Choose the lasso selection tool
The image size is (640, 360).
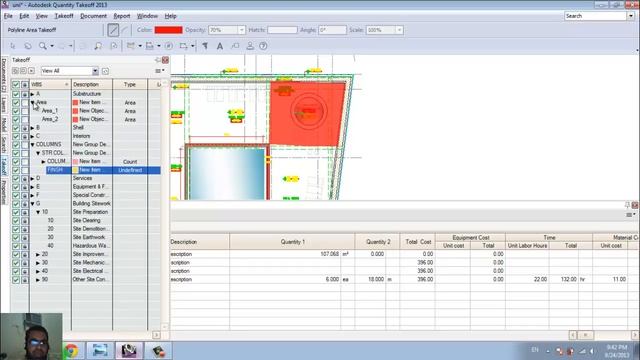[x=28, y=46]
